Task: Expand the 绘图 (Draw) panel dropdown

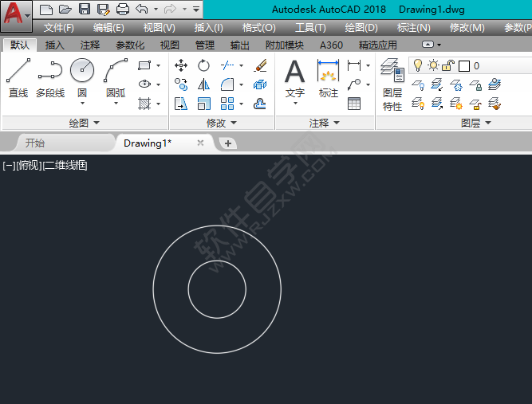Action: 85,123
